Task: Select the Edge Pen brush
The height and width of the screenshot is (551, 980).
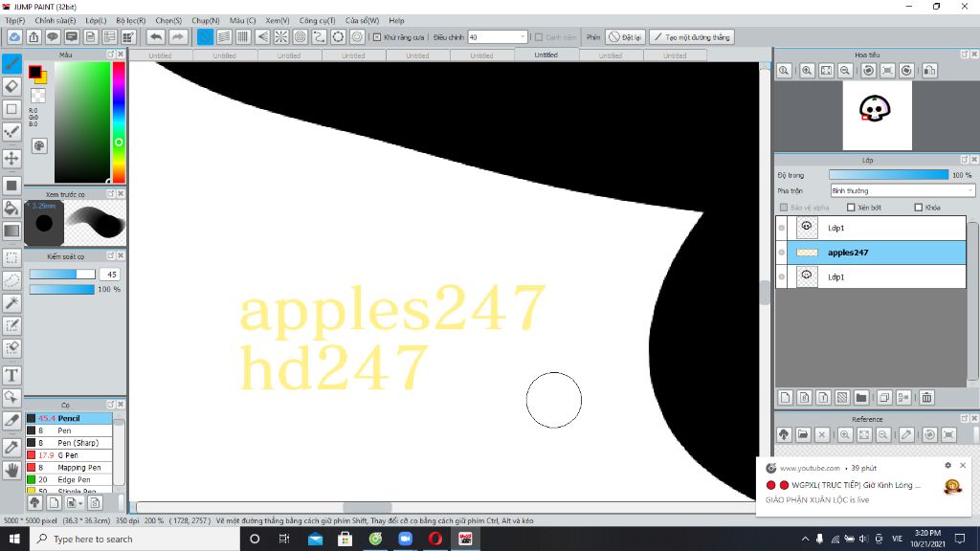Action: [x=69, y=480]
